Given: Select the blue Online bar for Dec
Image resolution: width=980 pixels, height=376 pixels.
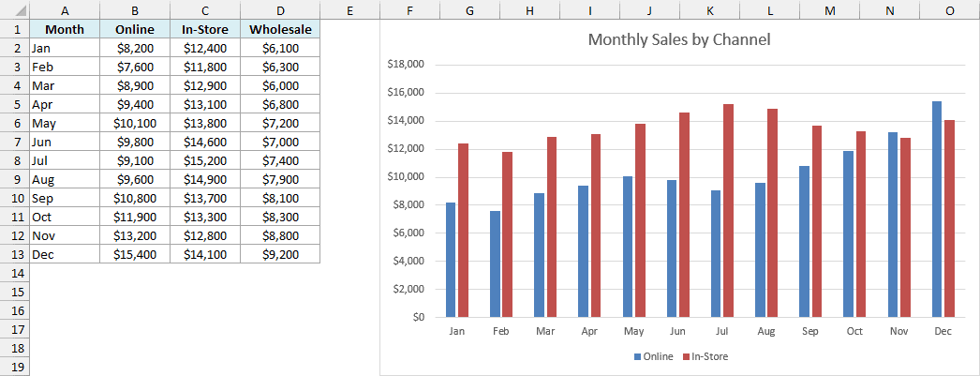Looking at the screenshot, I should point(937,209).
